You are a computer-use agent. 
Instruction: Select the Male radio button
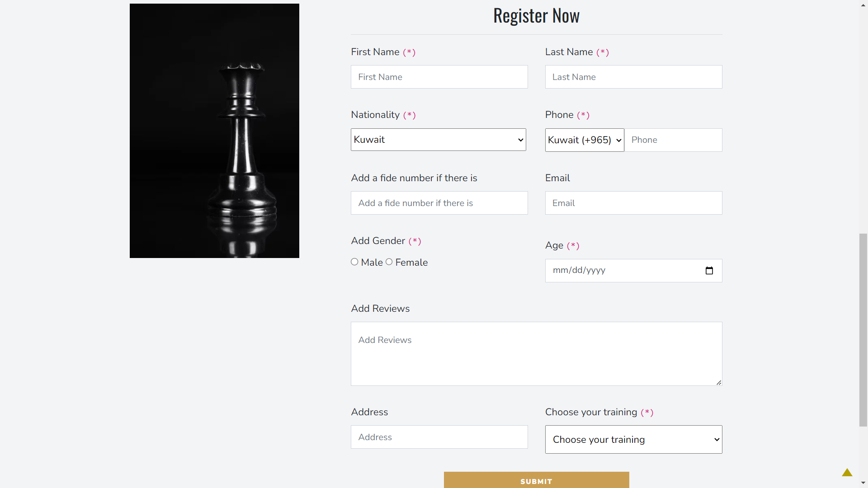tap(354, 262)
